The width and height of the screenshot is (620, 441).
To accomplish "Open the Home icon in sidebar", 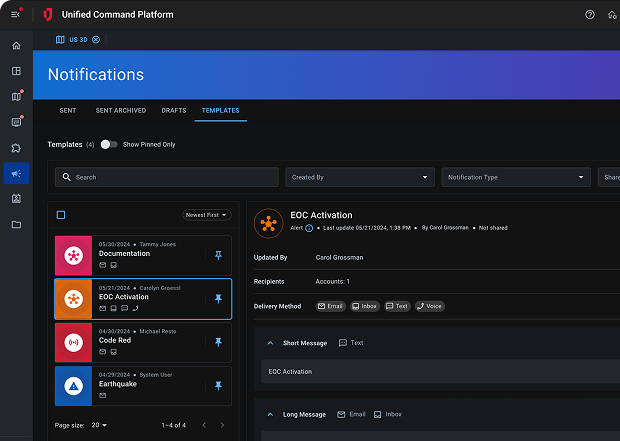I will point(16,46).
